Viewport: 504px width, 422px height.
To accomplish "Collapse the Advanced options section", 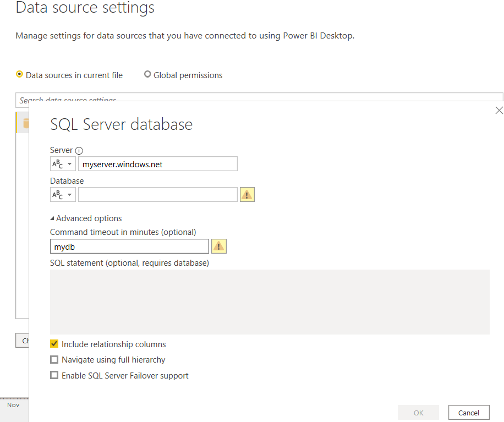I will point(52,218).
